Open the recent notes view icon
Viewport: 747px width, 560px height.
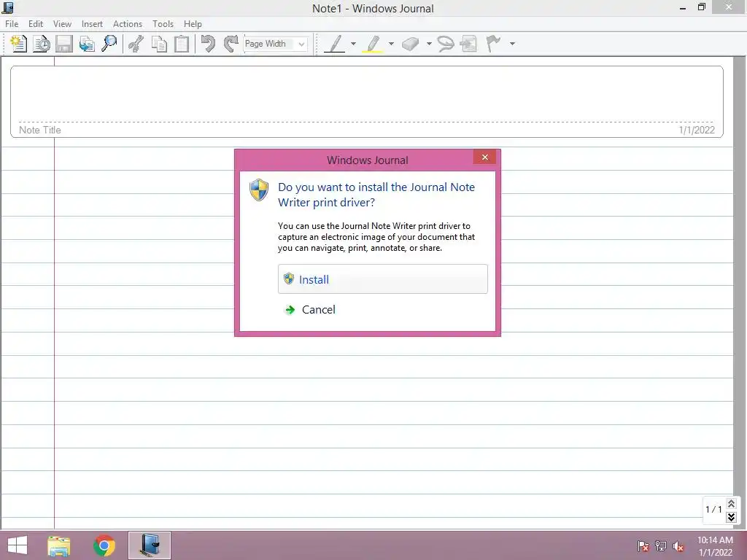[42, 44]
